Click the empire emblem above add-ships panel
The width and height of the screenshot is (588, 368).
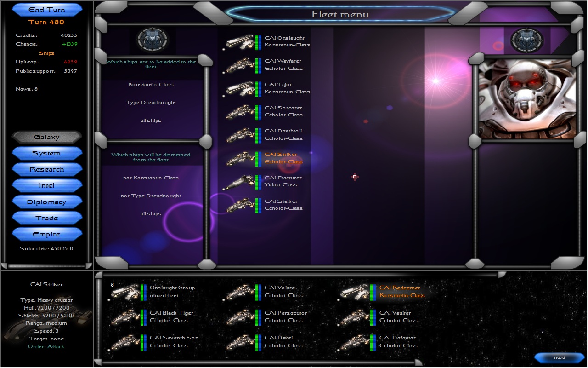tap(153, 40)
